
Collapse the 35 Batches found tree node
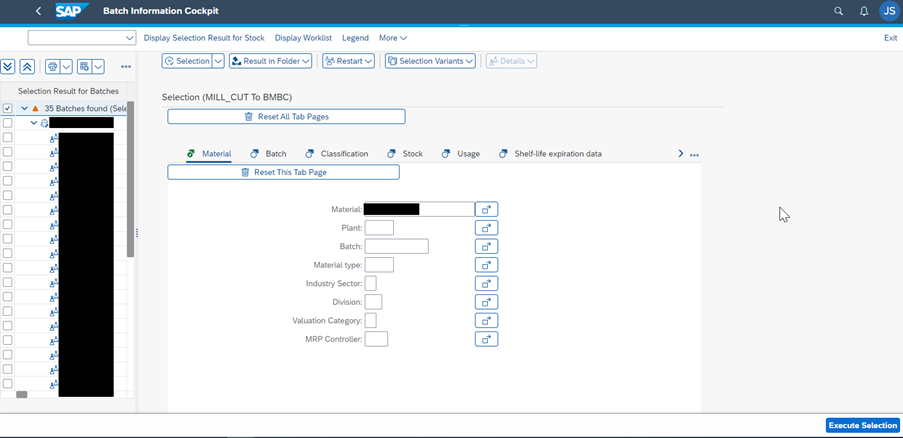24,108
